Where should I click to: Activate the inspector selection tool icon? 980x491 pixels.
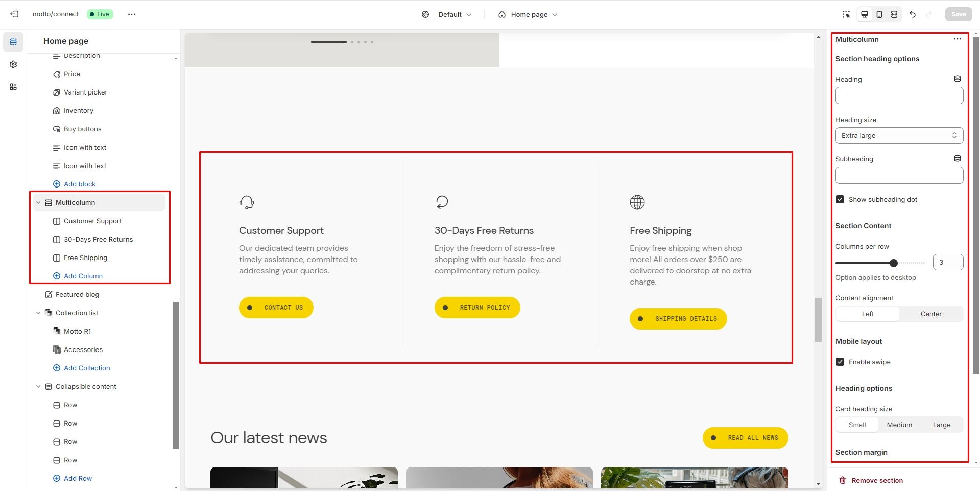click(846, 14)
